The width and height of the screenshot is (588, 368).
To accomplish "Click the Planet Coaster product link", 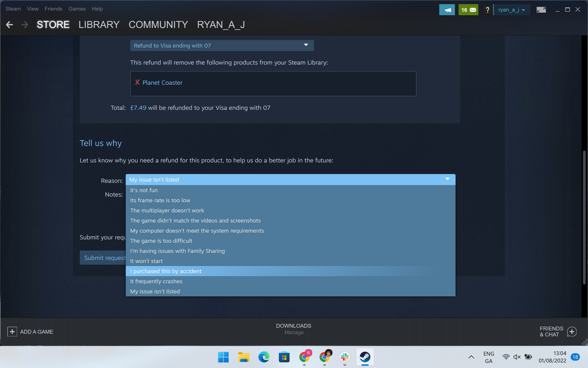I will pos(162,82).
